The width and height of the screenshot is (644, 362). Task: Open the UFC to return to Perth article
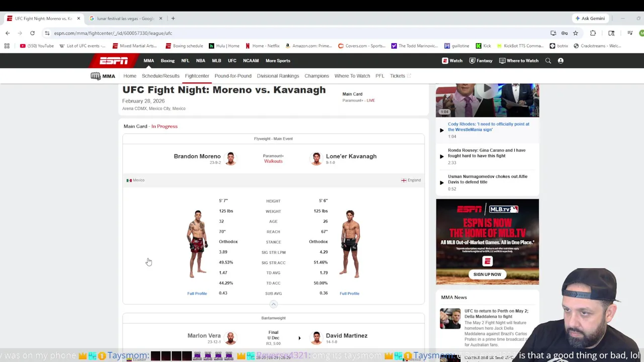pos(496,314)
